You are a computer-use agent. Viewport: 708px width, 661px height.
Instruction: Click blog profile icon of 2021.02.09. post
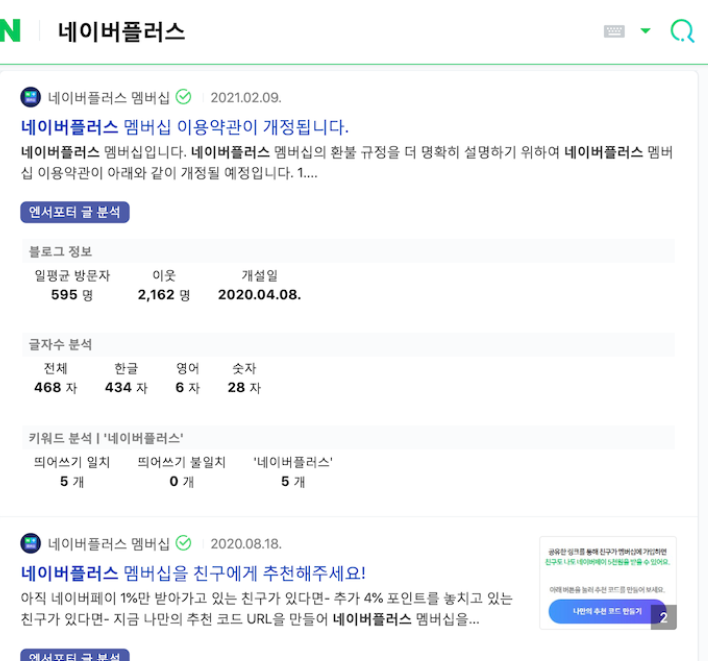[x=31, y=97]
